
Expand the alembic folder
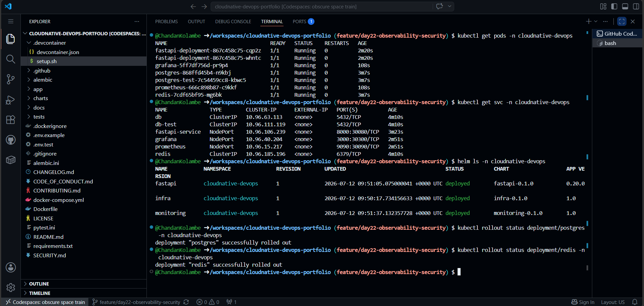coord(84,80)
